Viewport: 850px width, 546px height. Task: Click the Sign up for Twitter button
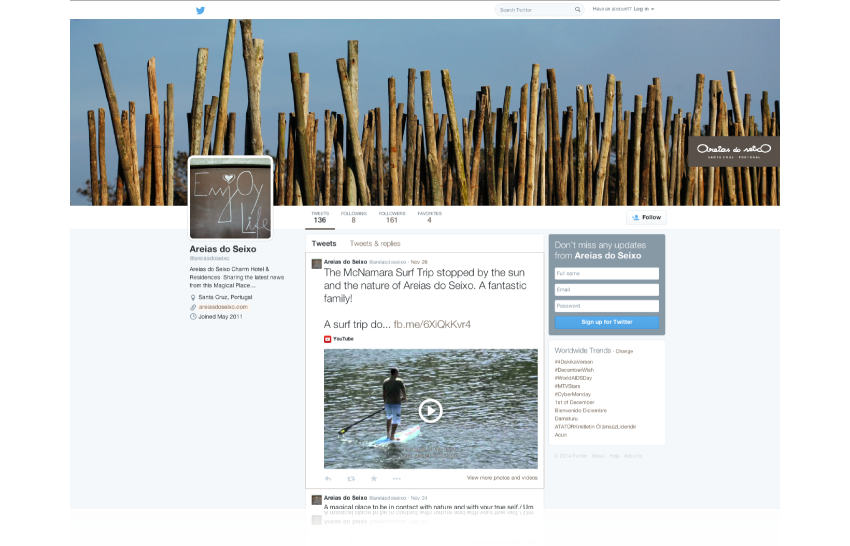pyautogui.click(x=607, y=322)
